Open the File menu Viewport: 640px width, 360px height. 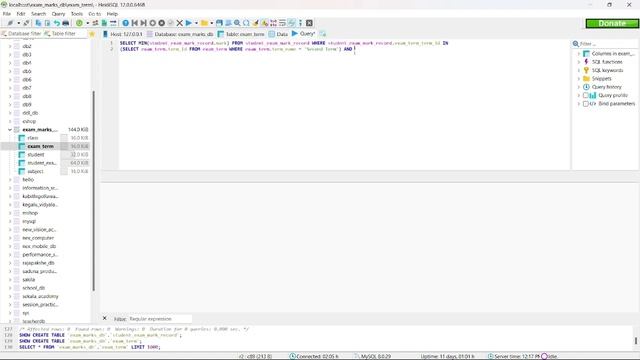[7, 14]
